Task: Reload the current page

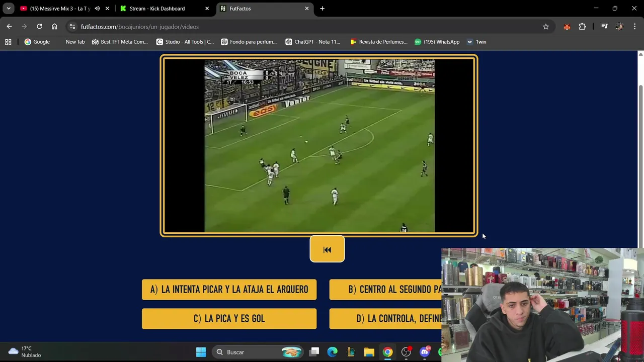Action: (39, 27)
